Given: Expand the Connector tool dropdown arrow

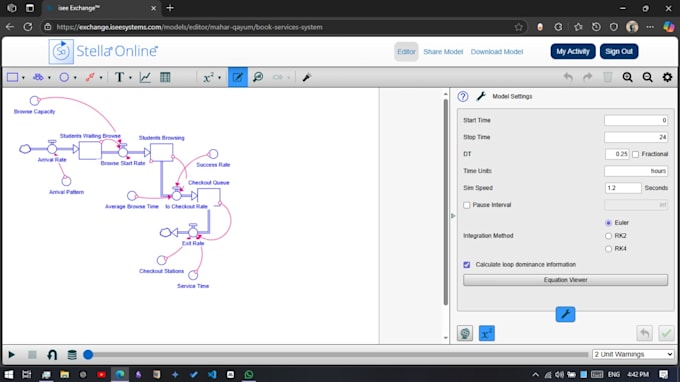Looking at the screenshot, I should click(101, 78).
